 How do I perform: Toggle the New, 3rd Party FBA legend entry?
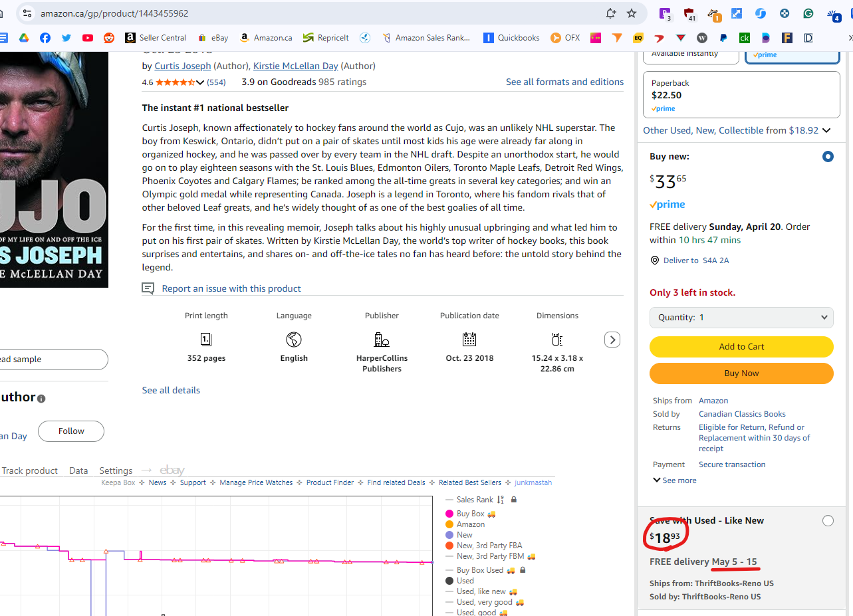(x=484, y=546)
